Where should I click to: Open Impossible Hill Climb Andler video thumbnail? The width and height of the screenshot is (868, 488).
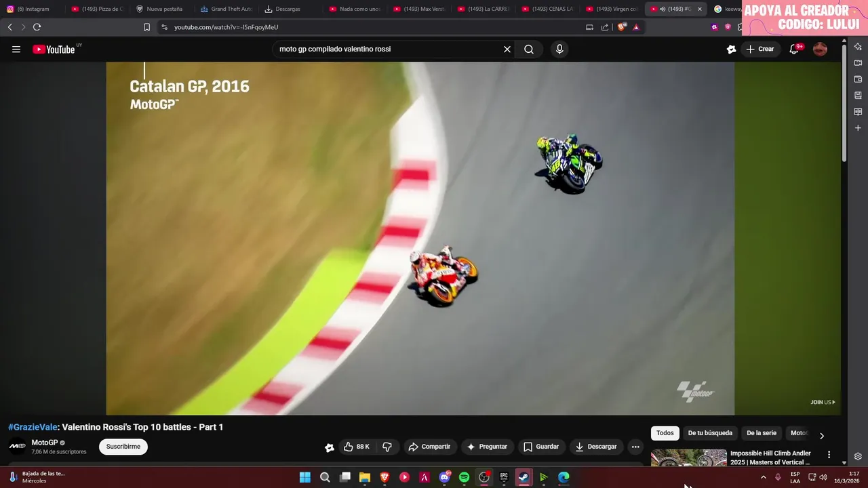(689, 458)
